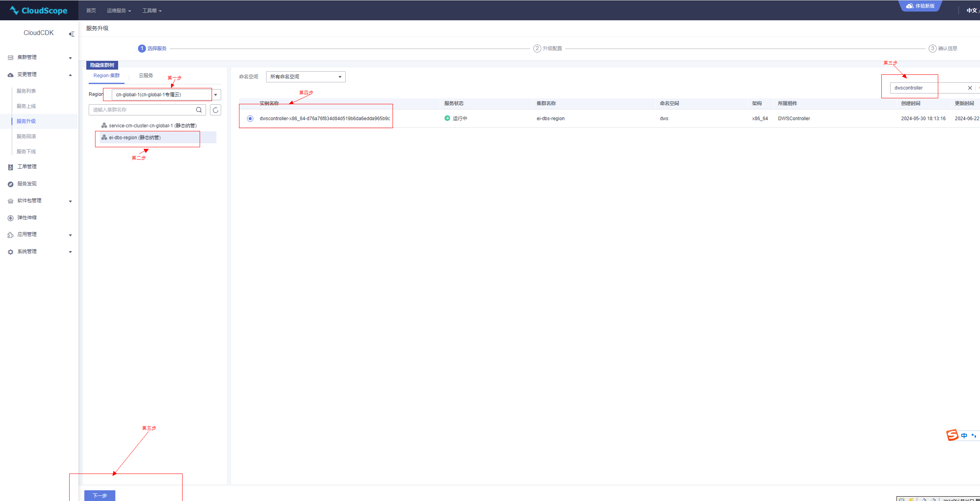Click the 工单管理 sidebar icon
Image resolution: width=980 pixels, height=501 pixels.
coord(11,167)
